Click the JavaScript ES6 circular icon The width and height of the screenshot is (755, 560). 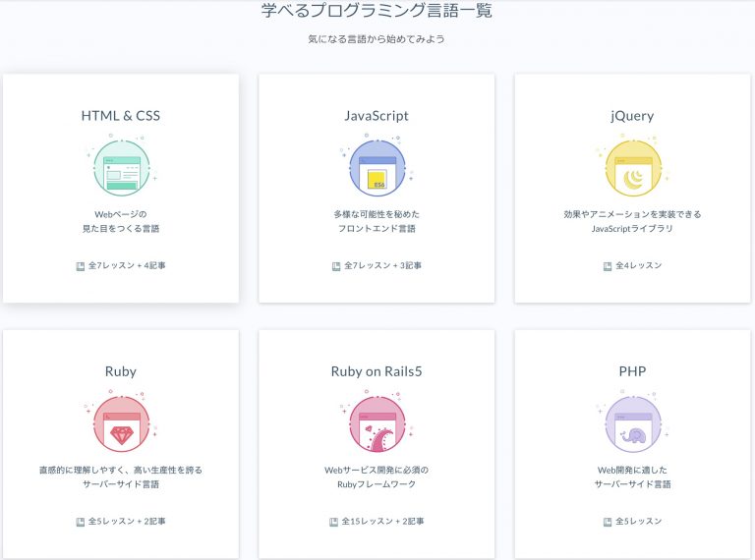(x=377, y=170)
